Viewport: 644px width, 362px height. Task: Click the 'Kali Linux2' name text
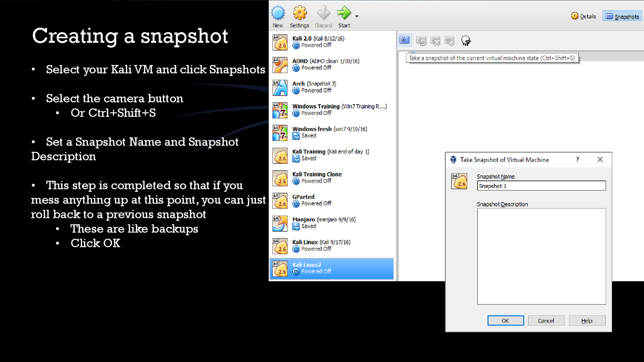point(307,265)
